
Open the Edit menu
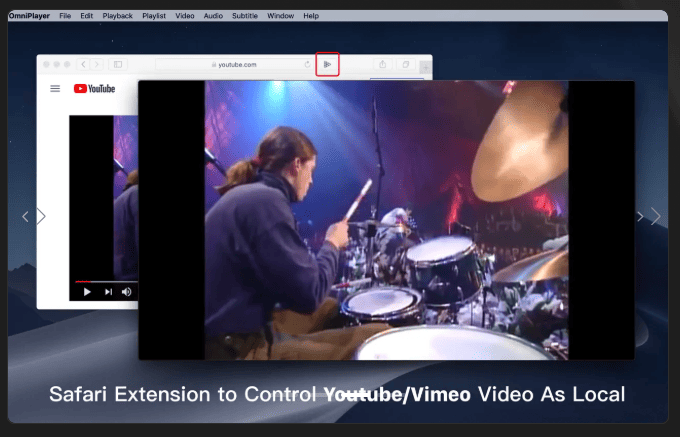pyautogui.click(x=86, y=16)
